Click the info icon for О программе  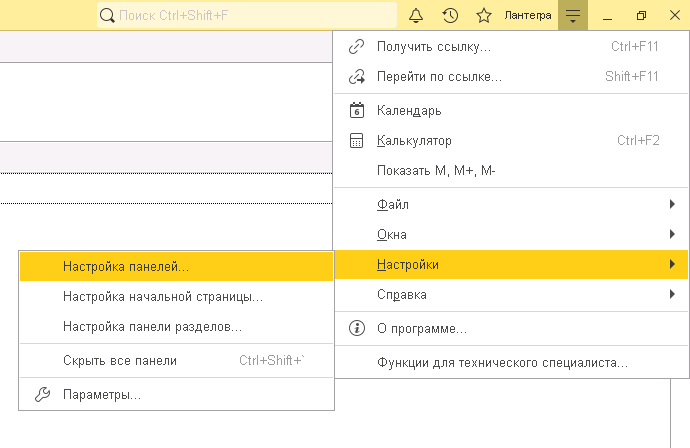point(356,328)
